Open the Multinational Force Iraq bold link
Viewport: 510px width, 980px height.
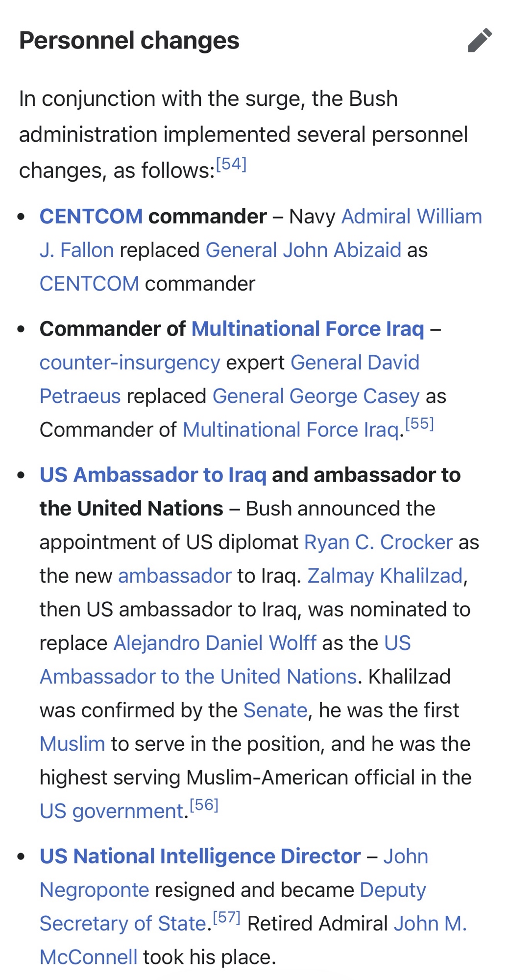pyautogui.click(x=308, y=329)
